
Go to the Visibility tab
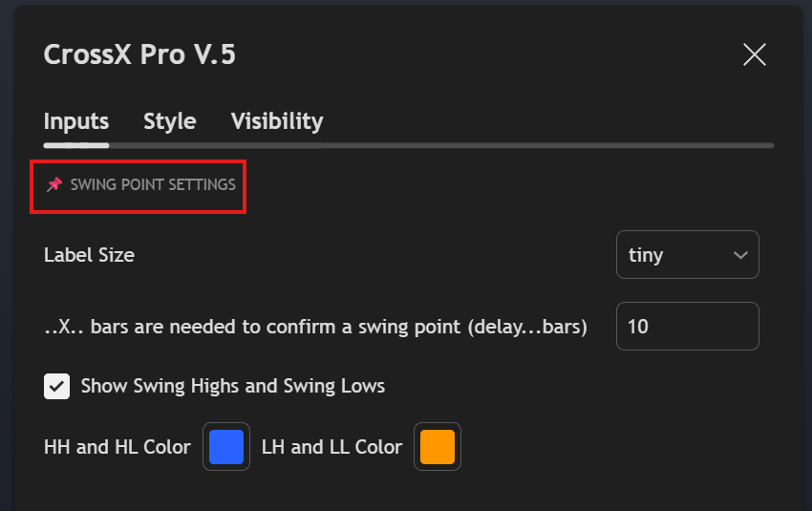pyautogui.click(x=277, y=121)
